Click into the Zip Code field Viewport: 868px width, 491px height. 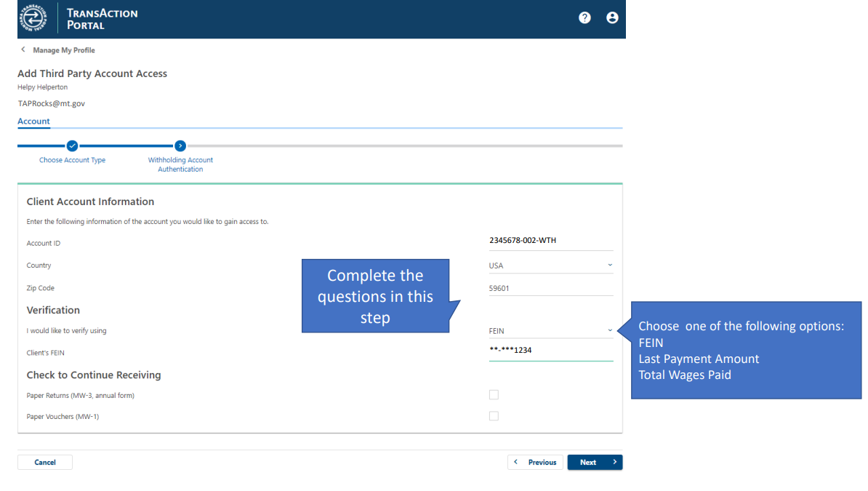550,288
